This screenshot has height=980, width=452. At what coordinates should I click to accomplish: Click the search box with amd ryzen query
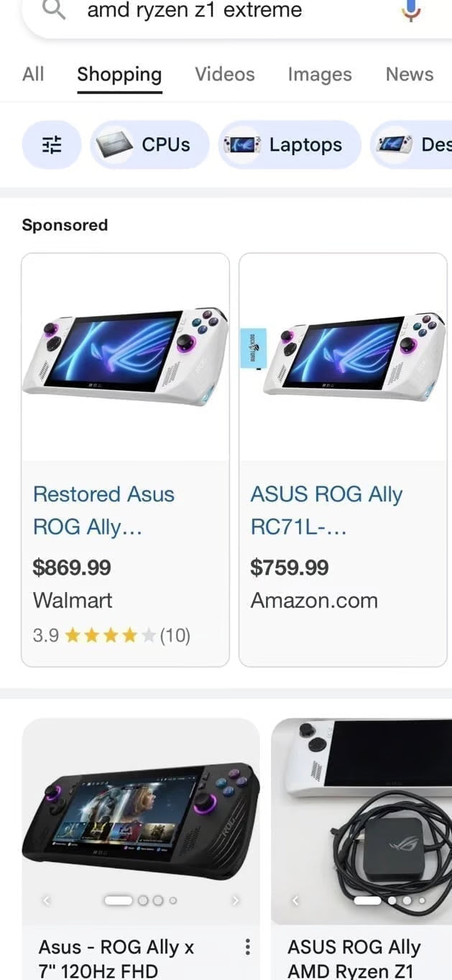[216, 10]
